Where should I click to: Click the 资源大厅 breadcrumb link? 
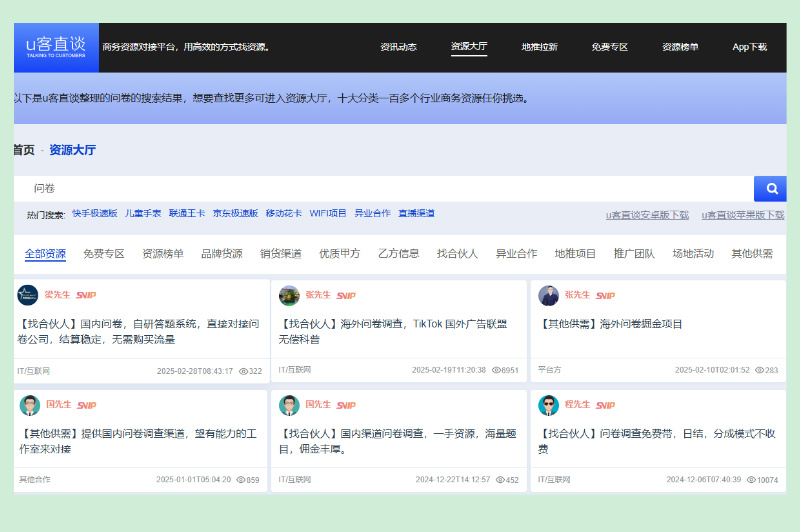(72, 150)
